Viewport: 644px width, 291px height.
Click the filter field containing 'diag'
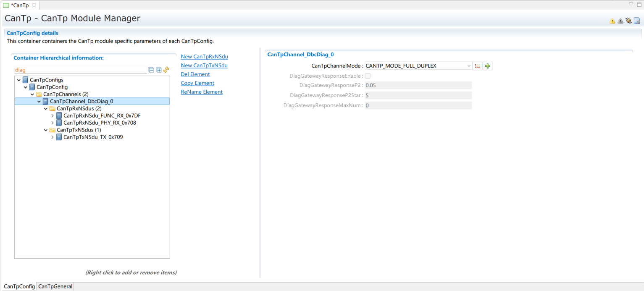(80, 70)
